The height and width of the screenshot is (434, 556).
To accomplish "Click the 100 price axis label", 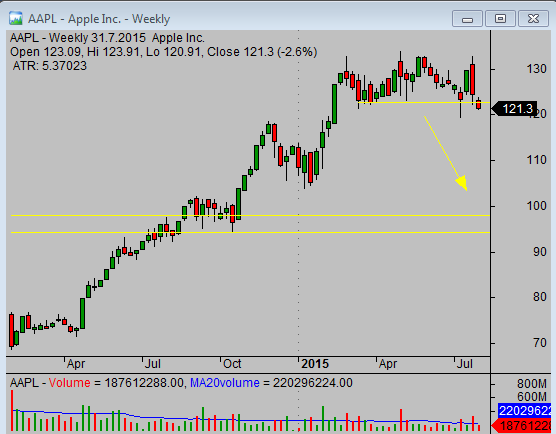I will 536,206.
